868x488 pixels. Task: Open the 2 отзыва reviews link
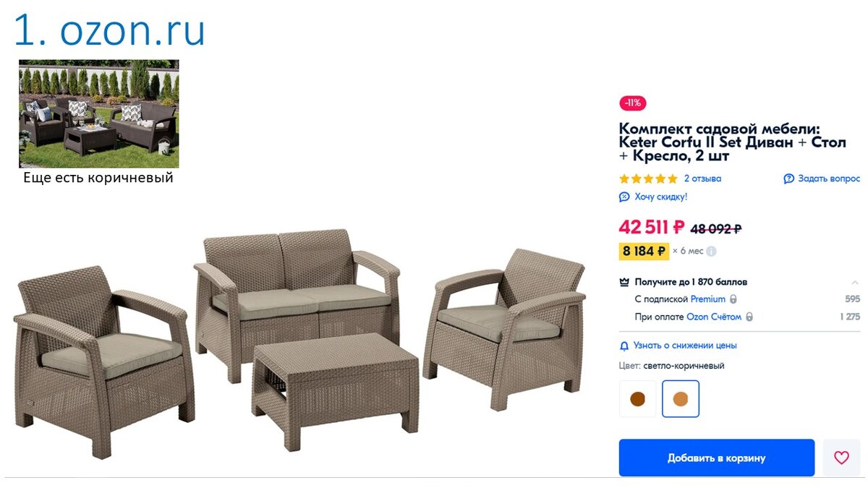click(702, 179)
